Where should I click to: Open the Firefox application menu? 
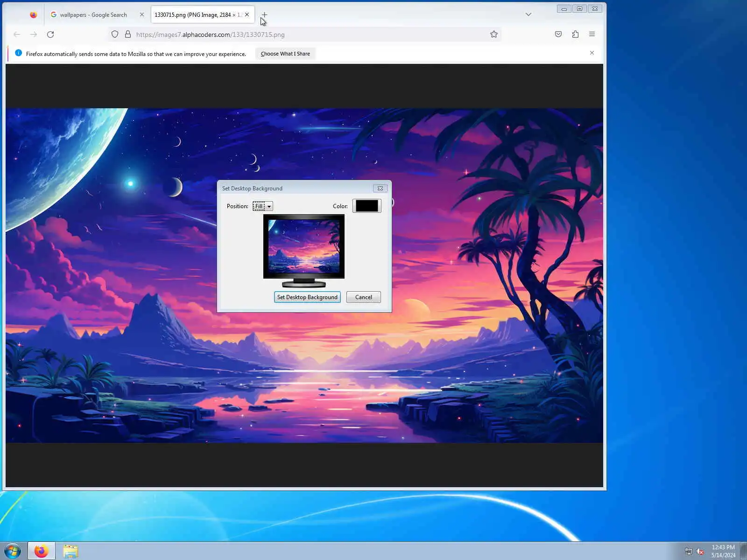click(x=592, y=35)
